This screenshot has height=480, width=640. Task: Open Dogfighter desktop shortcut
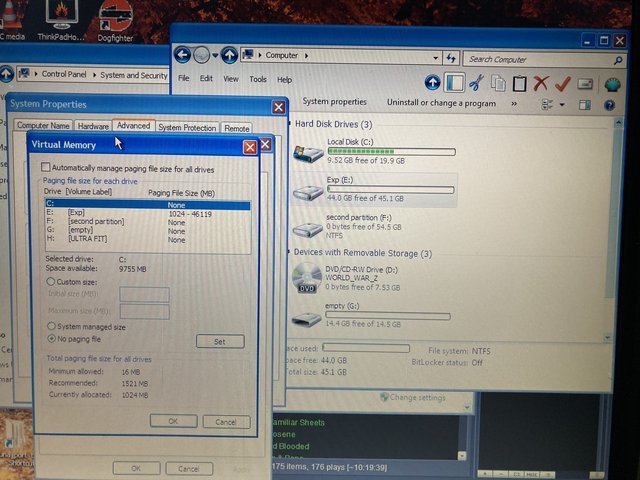point(116,20)
